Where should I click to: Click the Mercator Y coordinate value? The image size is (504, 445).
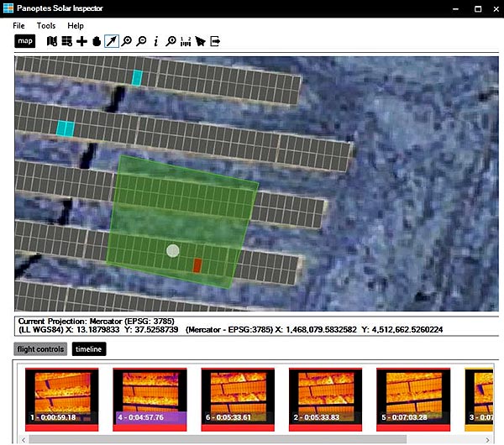(x=407, y=330)
